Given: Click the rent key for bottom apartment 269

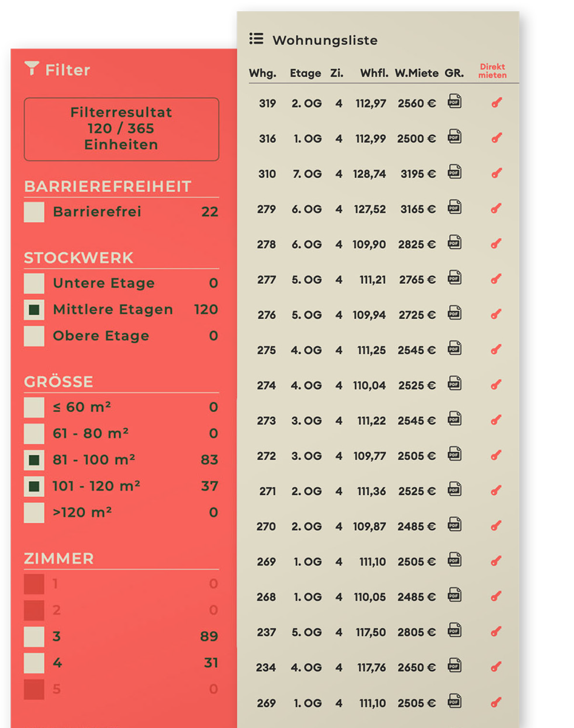Looking at the screenshot, I should [496, 703].
